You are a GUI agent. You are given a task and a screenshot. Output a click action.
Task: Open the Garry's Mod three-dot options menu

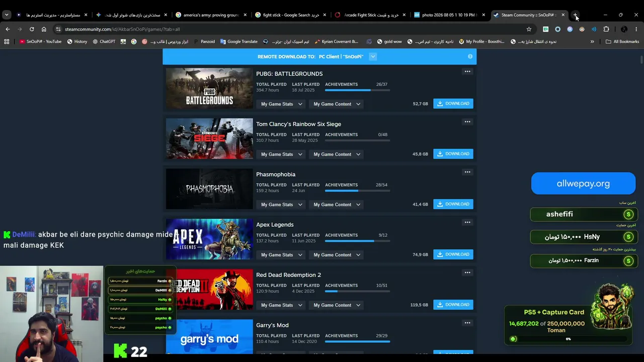467,323
